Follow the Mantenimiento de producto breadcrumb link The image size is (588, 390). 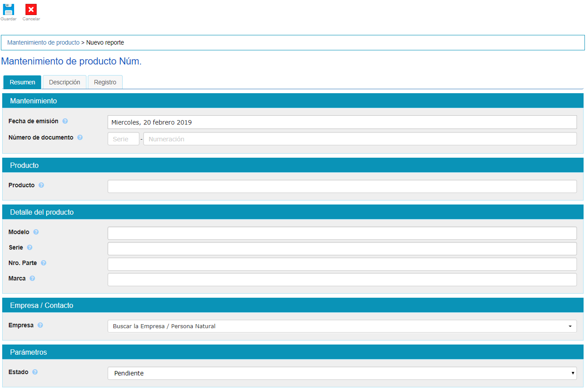43,43
